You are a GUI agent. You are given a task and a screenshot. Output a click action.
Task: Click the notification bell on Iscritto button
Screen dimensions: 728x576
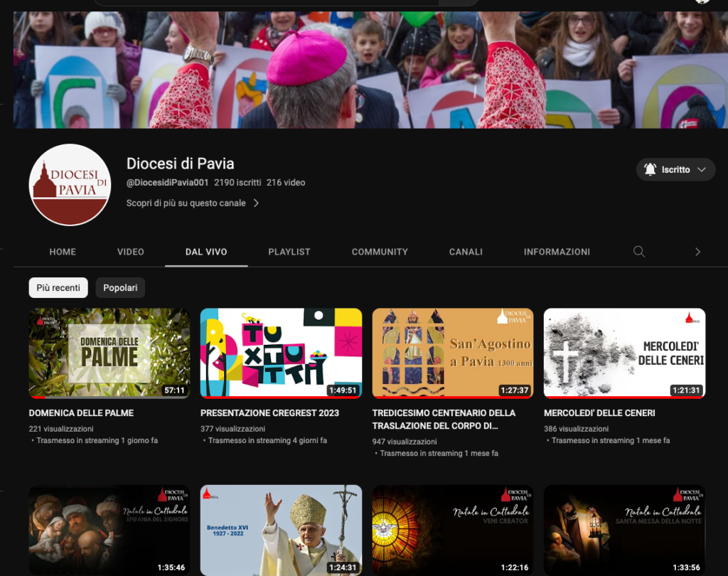click(650, 169)
